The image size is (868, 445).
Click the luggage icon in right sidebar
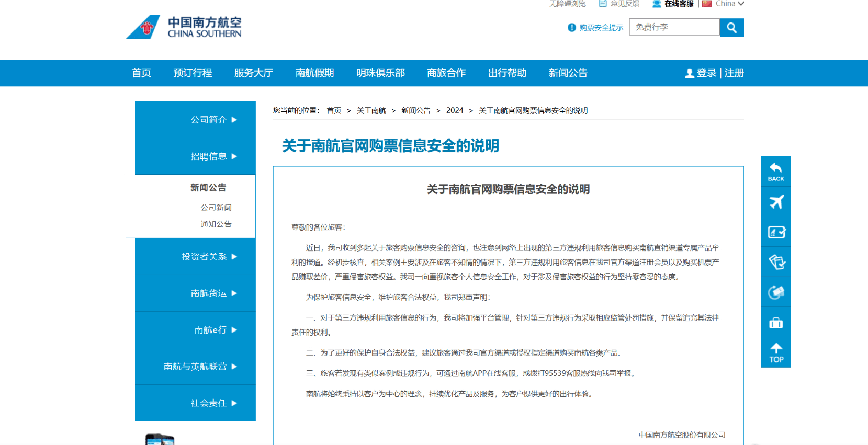pos(776,323)
